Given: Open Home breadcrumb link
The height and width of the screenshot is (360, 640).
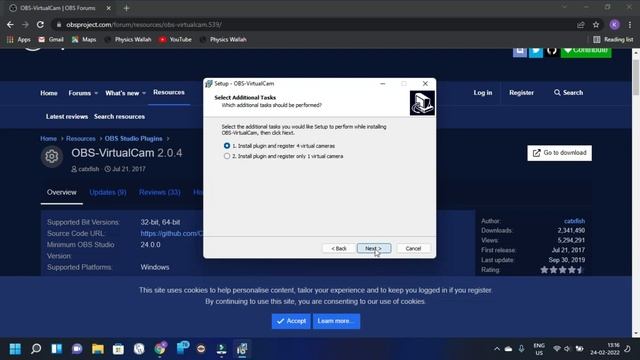Looking at the screenshot, I should tap(48, 138).
